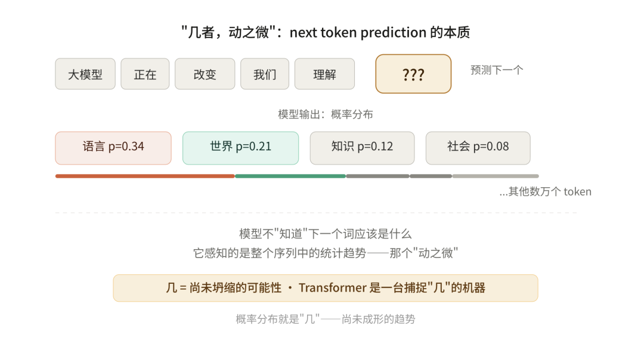Click the light gray rightmost bar segment
Image resolution: width=644 pixels, height=344 pixels.
tap(495, 176)
